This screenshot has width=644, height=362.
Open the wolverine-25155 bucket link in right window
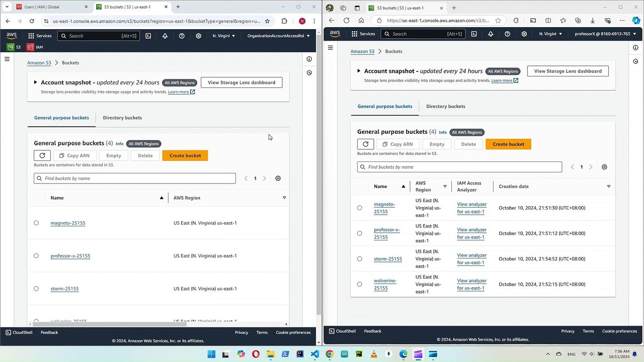tap(385, 285)
